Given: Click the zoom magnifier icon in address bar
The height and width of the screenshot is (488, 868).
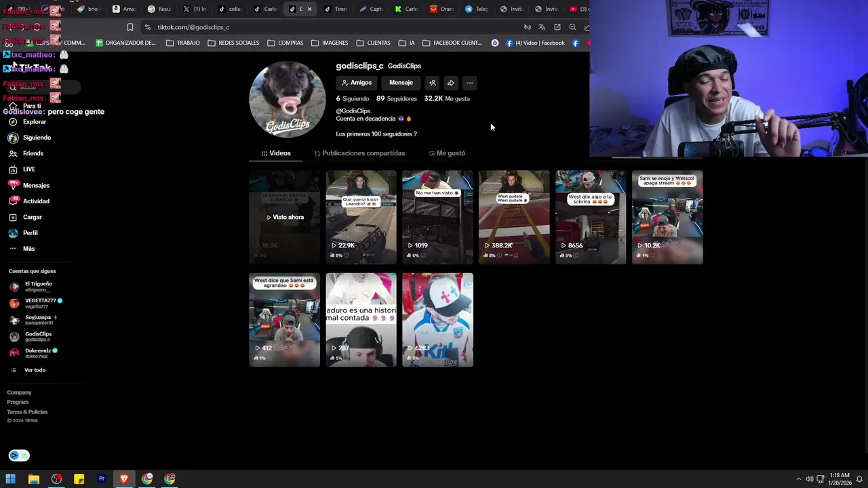Looking at the screenshot, I should pyautogui.click(x=573, y=27).
